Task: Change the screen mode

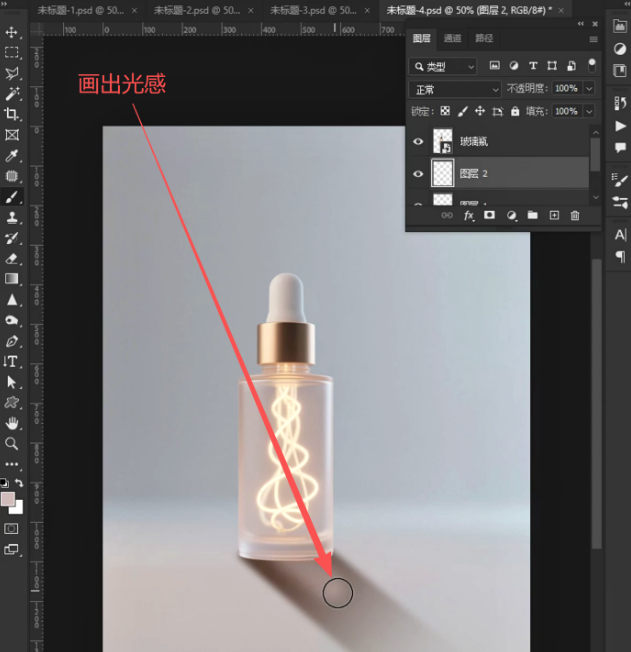Action: pyautogui.click(x=11, y=550)
